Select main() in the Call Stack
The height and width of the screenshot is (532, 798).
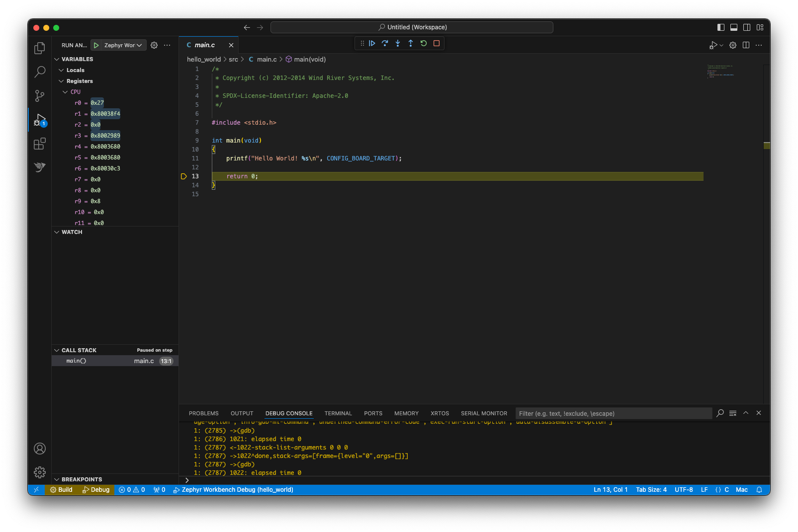[77, 361]
